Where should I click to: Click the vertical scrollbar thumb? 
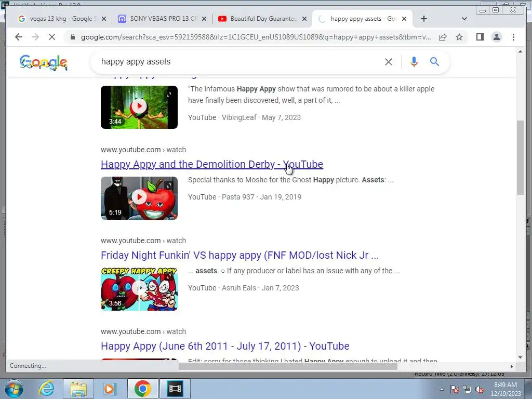point(520,157)
